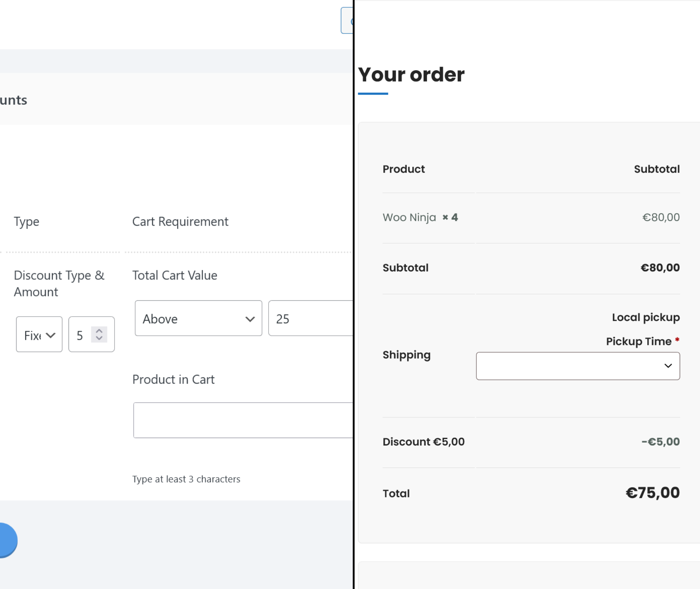Click the Discount €5,00 row label
This screenshot has height=589, width=700.
[423, 442]
